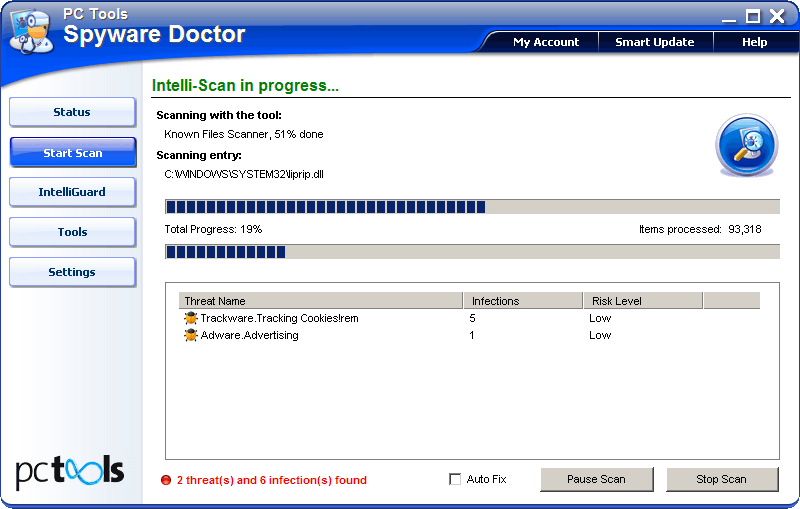The image size is (800, 509).
Task: Pause the running scan
Action: pyautogui.click(x=596, y=479)
